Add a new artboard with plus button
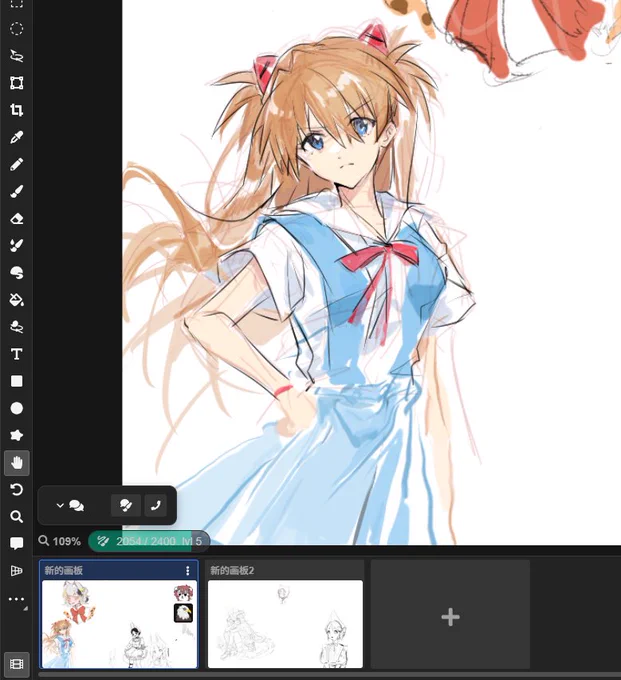 click(x=451, y=616)
